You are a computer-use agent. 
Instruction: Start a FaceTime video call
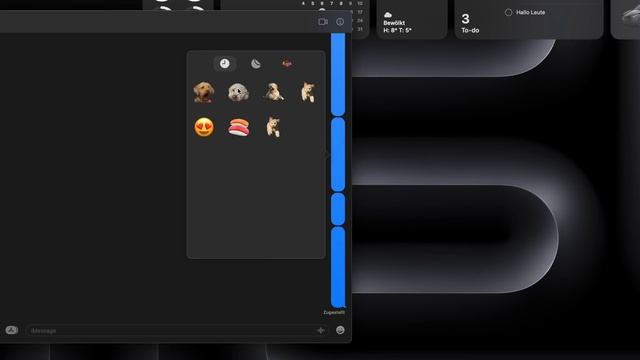(x=323, y=22)
